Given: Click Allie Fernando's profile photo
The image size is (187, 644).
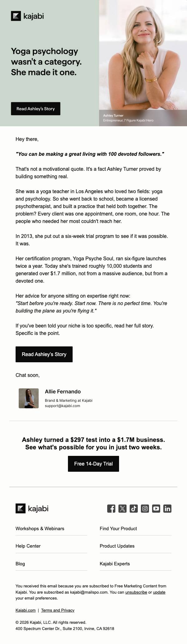Looking at the screenshot, I should [29, 398].
